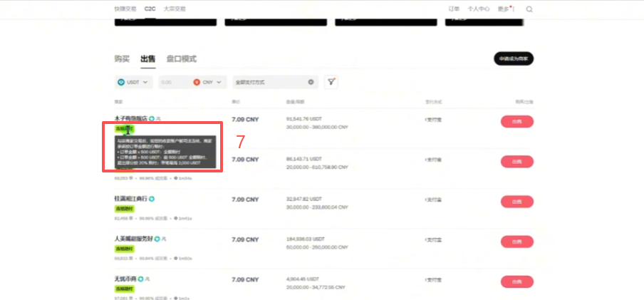Open the search magnifier icon
Viewport: 644px width, 300px height.
(x=529, y=9)
